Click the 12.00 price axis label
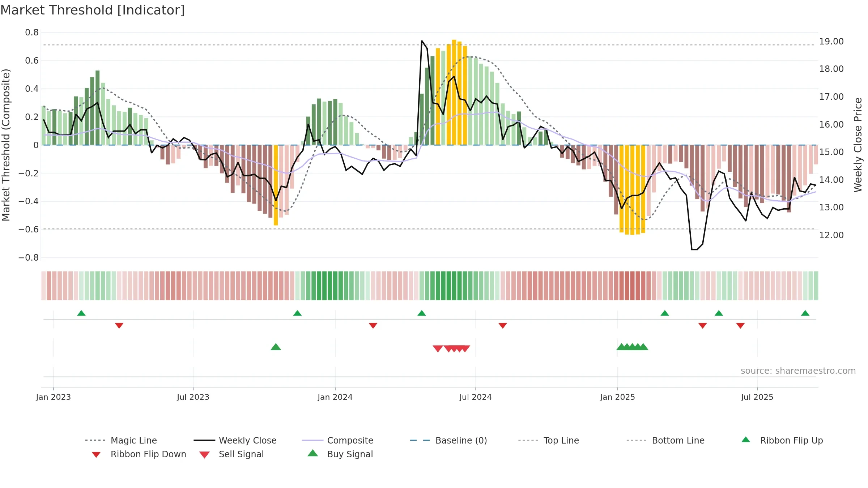This screenshot has width=868, height=488. [831, 235]
